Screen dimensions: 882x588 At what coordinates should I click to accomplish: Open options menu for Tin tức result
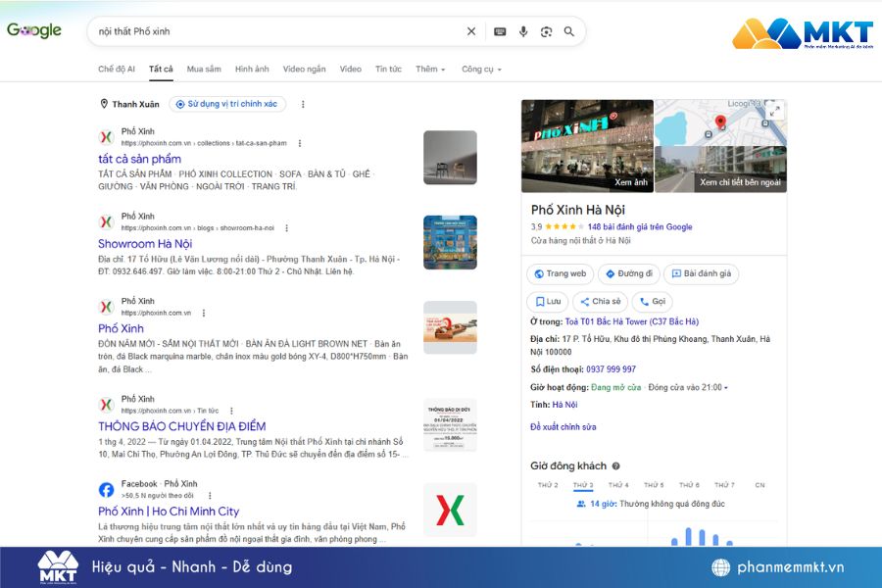[231, 411]
